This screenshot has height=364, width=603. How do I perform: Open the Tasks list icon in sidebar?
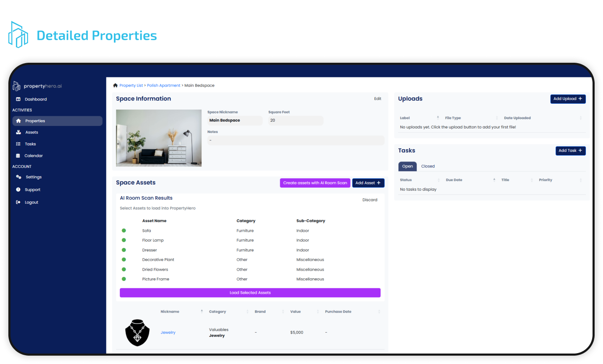(18, 144)
